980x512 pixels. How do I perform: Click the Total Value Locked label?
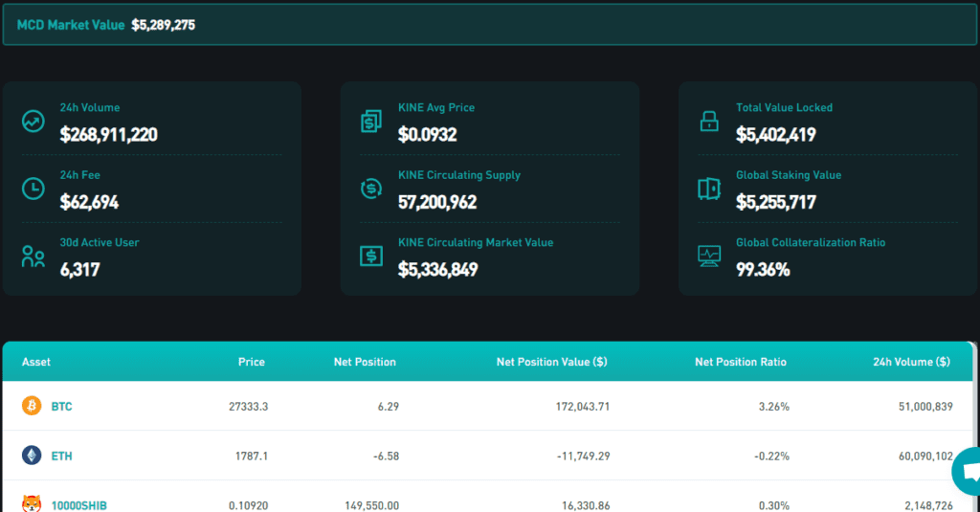(x=785, y=107)
